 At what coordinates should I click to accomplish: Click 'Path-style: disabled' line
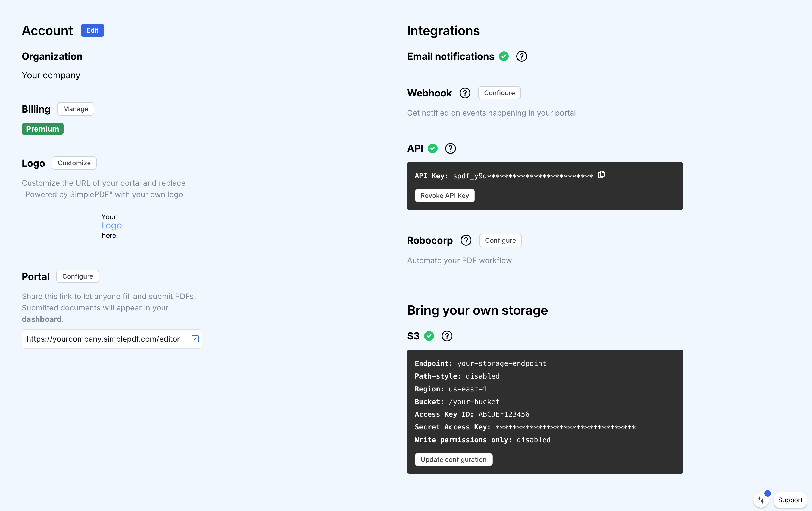[457, 376]
